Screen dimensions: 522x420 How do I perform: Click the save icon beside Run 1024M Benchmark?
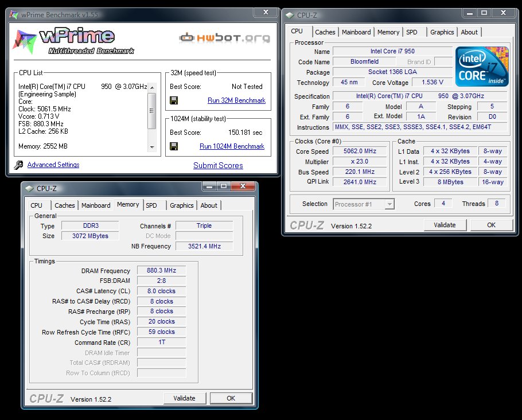pyautogui.click(x=174, y=146)
